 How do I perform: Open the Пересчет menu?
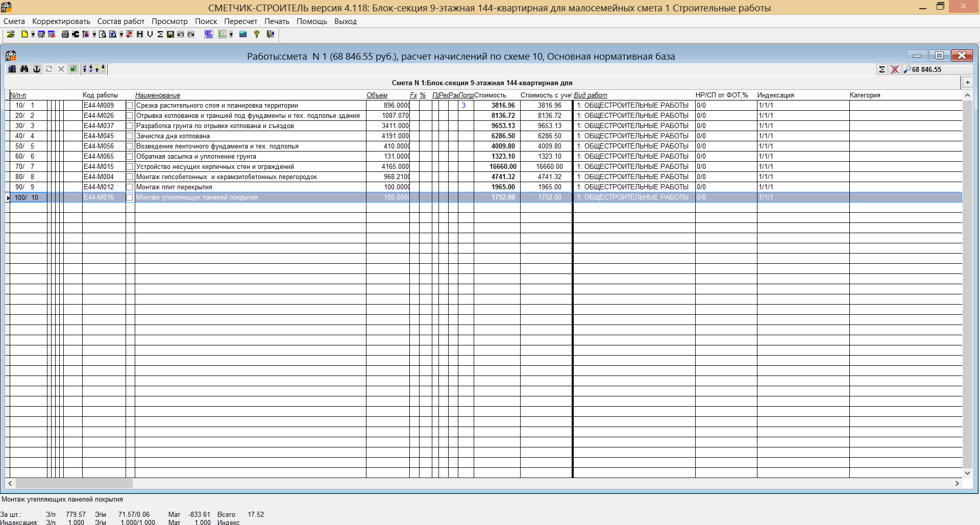pyautogui.click(x=240, y=21)
